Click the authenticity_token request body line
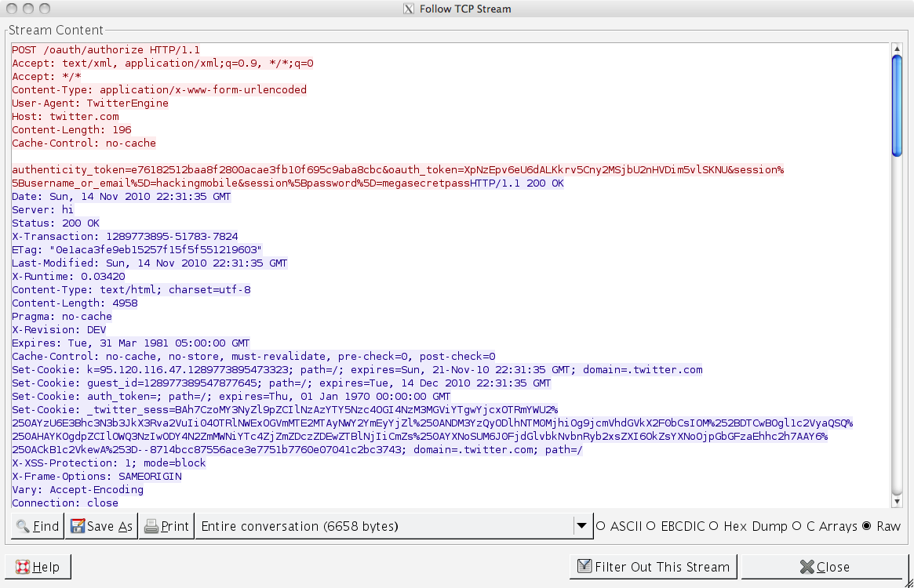 (398, 176)
